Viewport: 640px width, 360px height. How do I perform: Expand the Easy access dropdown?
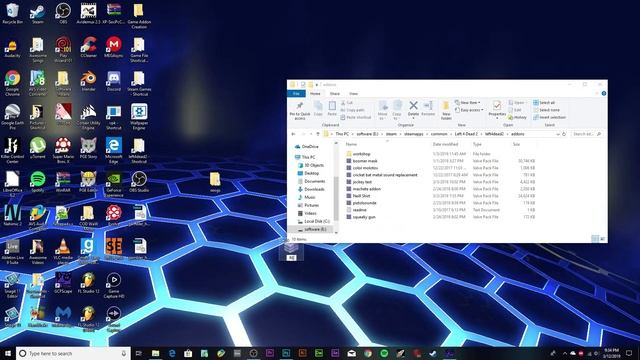469,110
